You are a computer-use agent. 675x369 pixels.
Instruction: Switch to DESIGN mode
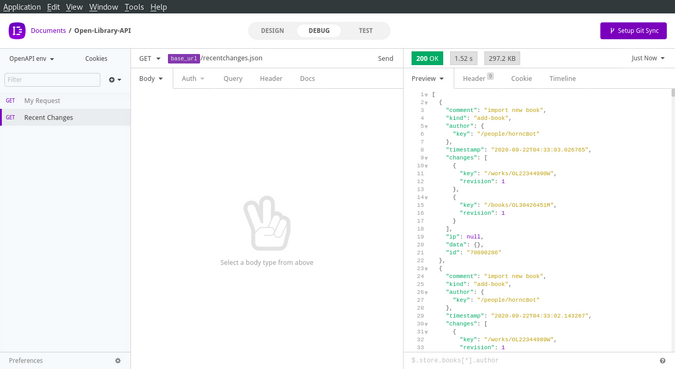[x=272, y=31]
